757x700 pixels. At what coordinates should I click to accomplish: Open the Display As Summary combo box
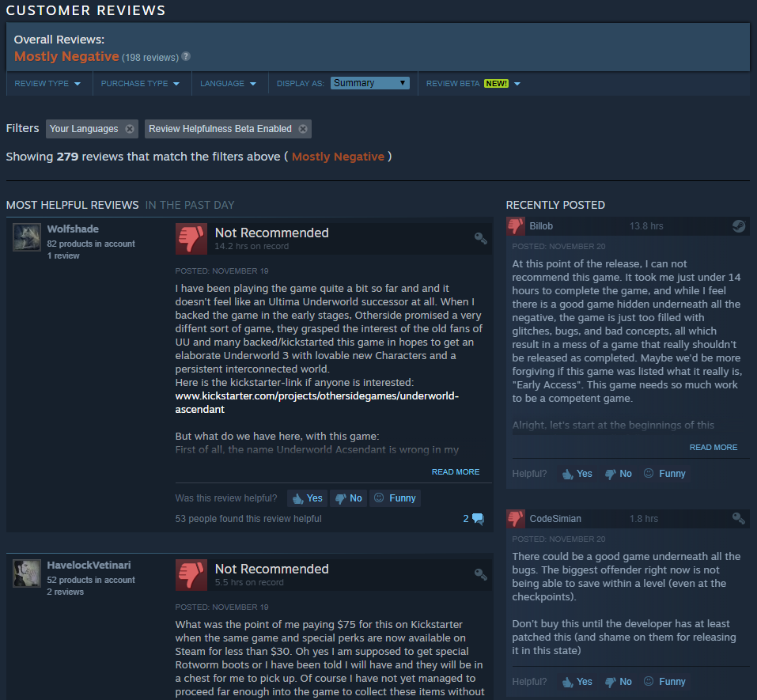pos(370,83)
